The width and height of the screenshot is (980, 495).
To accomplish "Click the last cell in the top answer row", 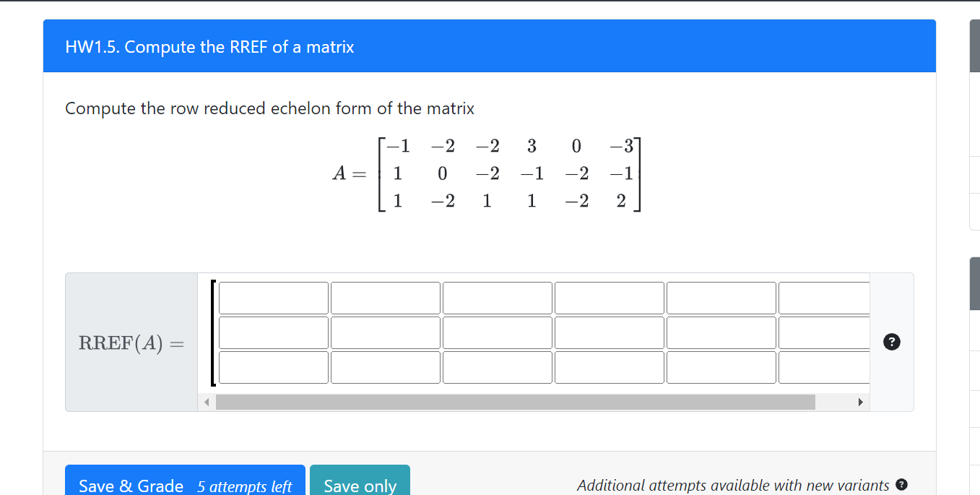I will coord(824,297).
